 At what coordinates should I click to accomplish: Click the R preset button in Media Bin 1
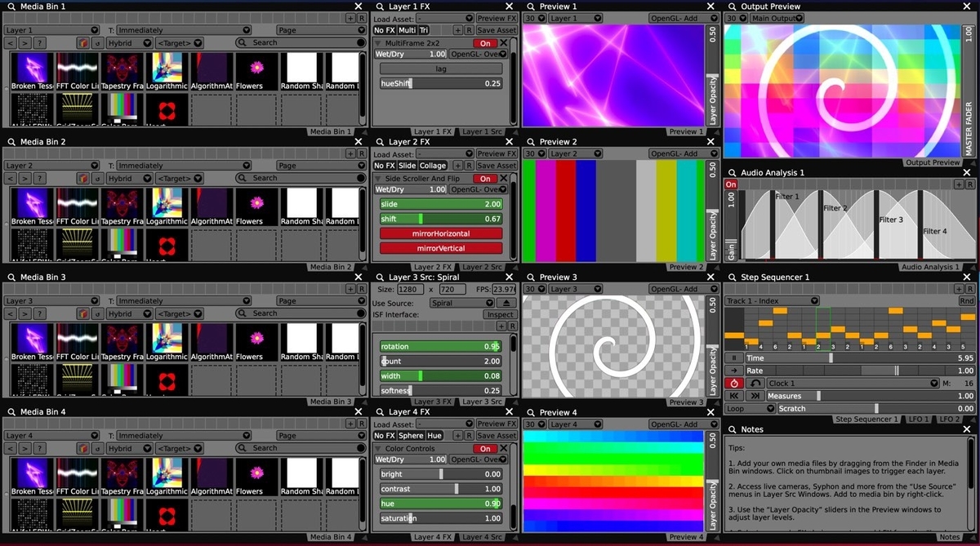tap(362, 18)
